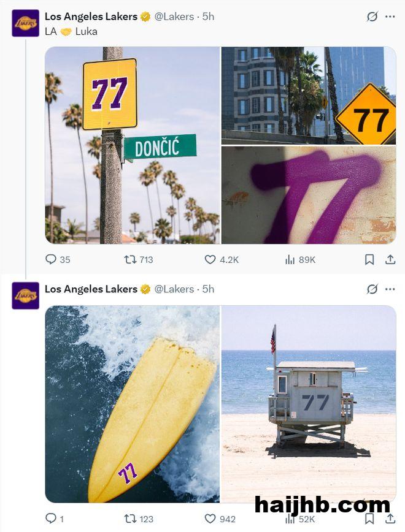
Task: Like the tweet with 4.2K likes
Action: 210,260
